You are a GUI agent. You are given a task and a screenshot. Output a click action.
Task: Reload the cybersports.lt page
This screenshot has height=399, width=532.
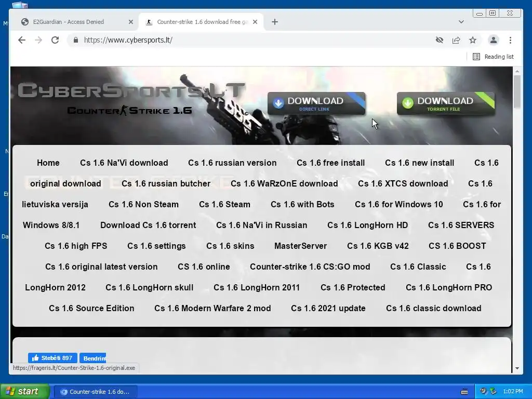[x=55, y=40]
